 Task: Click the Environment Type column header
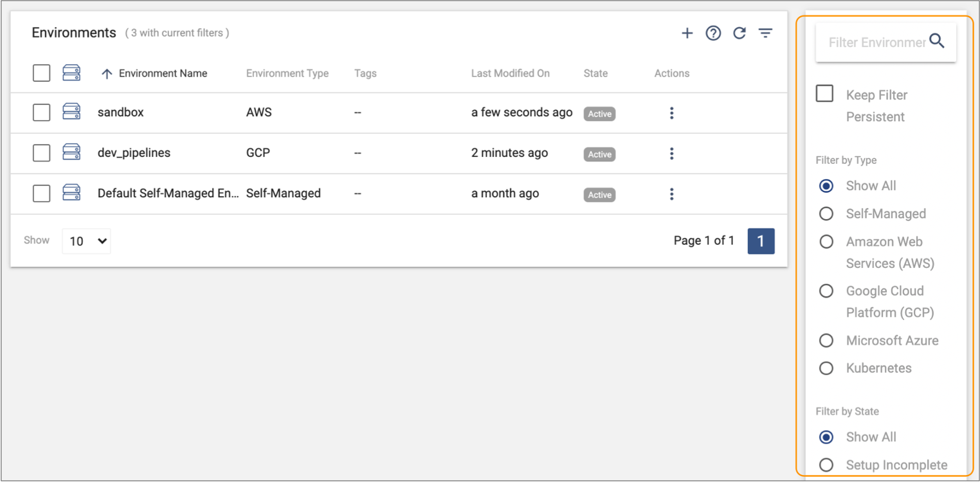(x=287, y=73)
